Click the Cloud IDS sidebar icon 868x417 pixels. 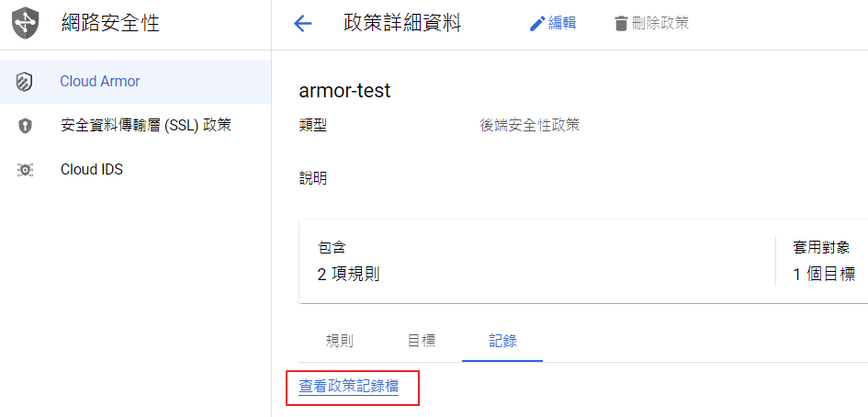click(x=25, y=170)
